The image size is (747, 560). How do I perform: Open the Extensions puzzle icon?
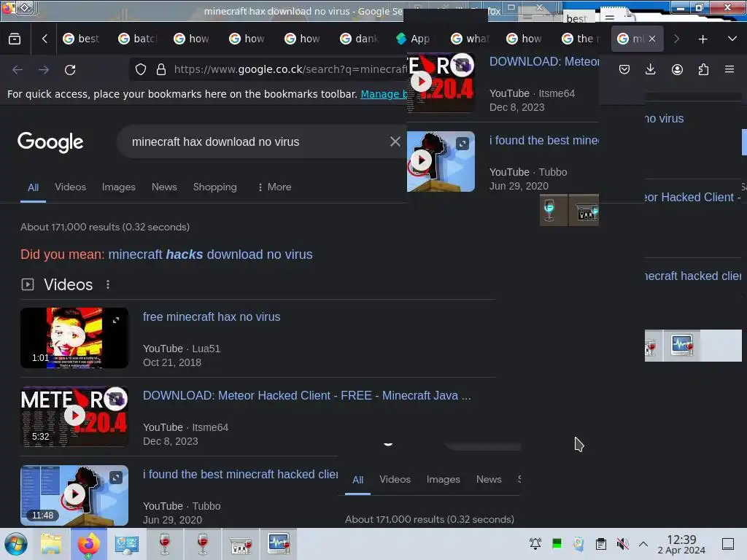[x=703, y=69]
